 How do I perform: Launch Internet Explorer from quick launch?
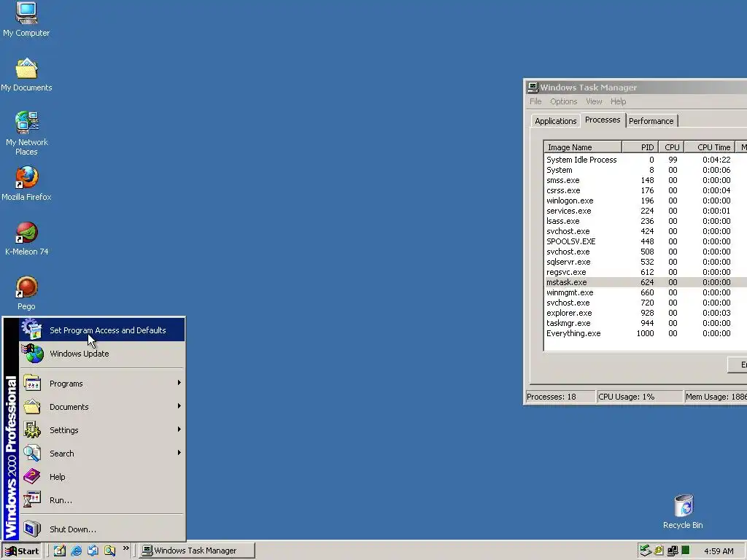point(76,551)
